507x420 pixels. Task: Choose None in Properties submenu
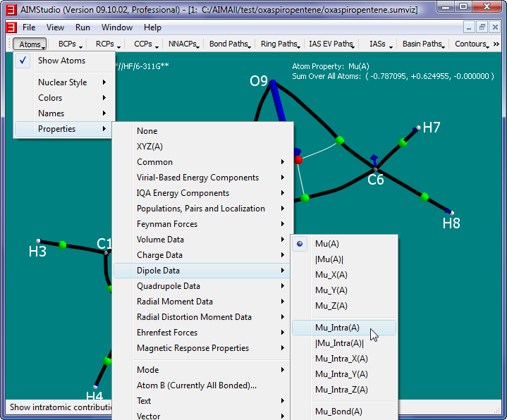click(147, 131)
